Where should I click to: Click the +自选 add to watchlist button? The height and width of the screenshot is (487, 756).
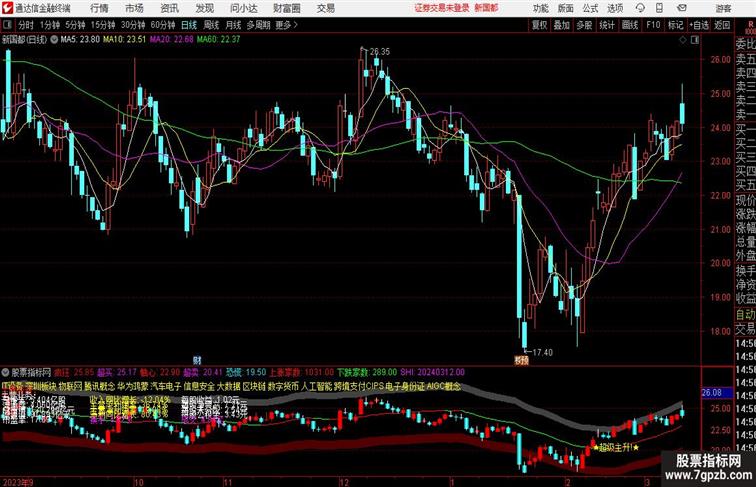(x=699, y=25)
